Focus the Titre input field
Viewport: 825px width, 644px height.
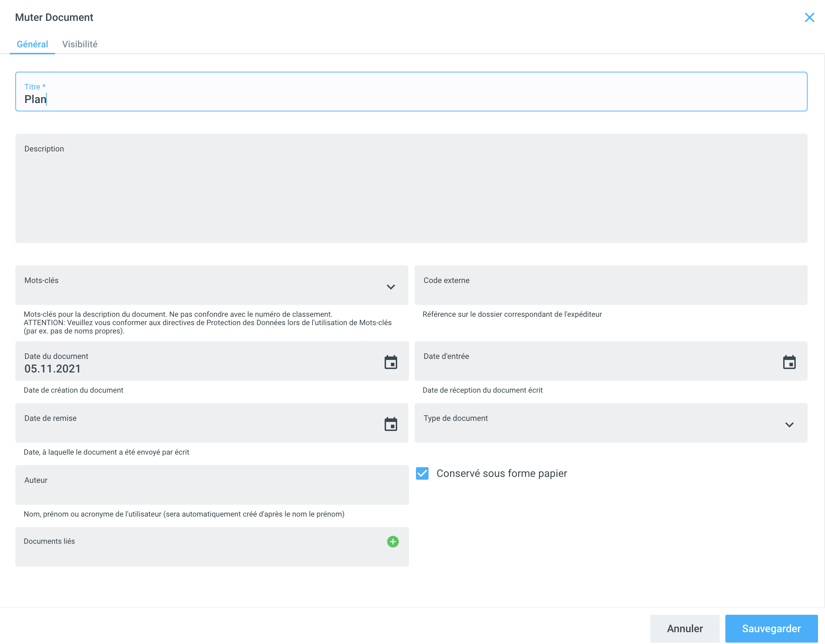pos(411,99)
